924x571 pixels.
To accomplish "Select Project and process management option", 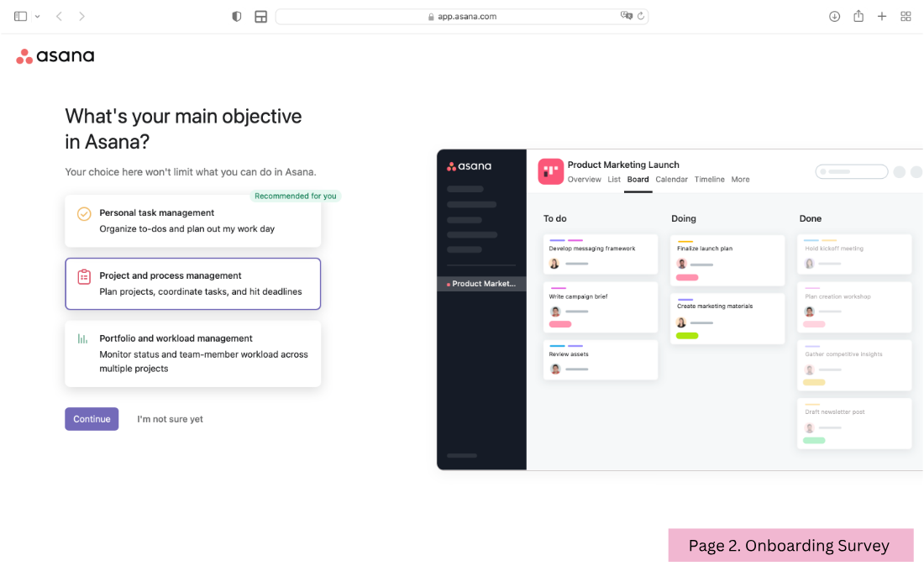I will (192, 284).
